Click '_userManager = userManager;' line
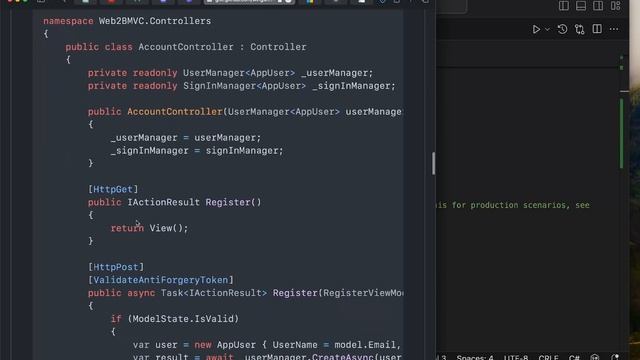Image resolution: width=640 pixels, height=360 pixels. point(186,138)
